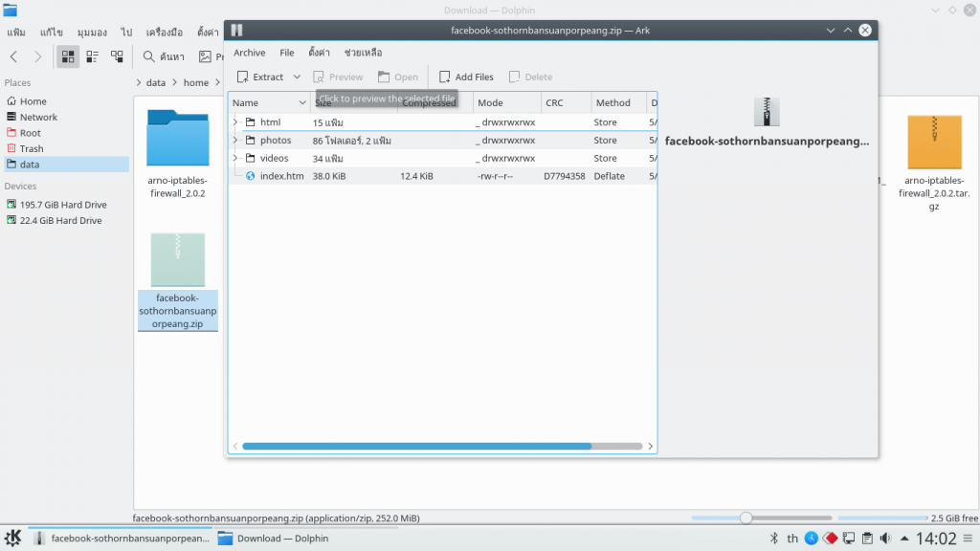The width and height of the screenshot is (980, 551).
Task: Click the Delete button in Ark toolbar
Action: pos(530,77)
